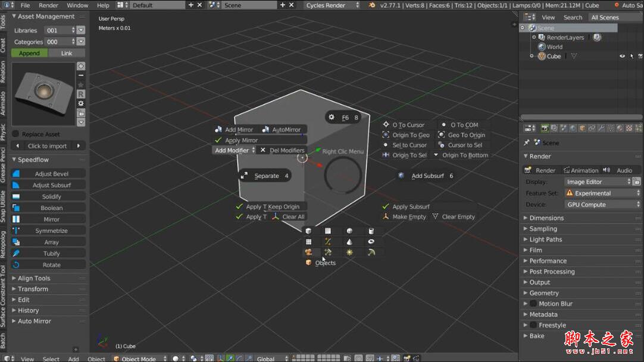
Task: Open the Outliner editor type selector icon
Action: (x=530, y=17)
